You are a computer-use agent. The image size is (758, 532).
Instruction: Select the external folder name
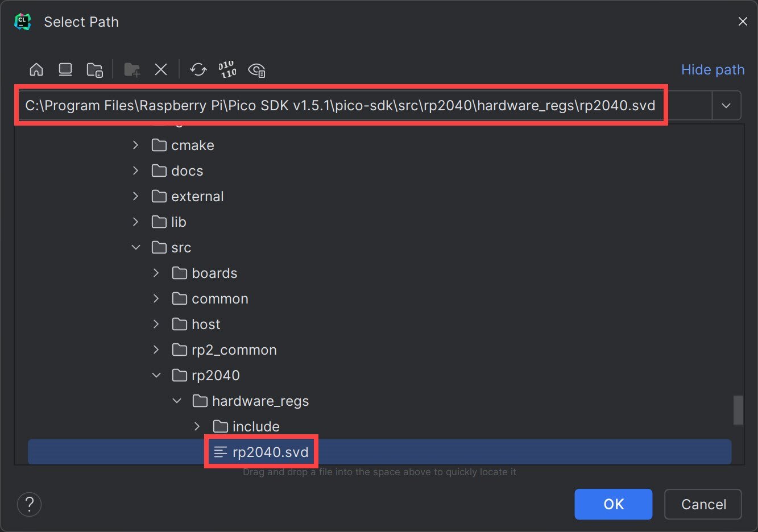(x=197, y=197)
